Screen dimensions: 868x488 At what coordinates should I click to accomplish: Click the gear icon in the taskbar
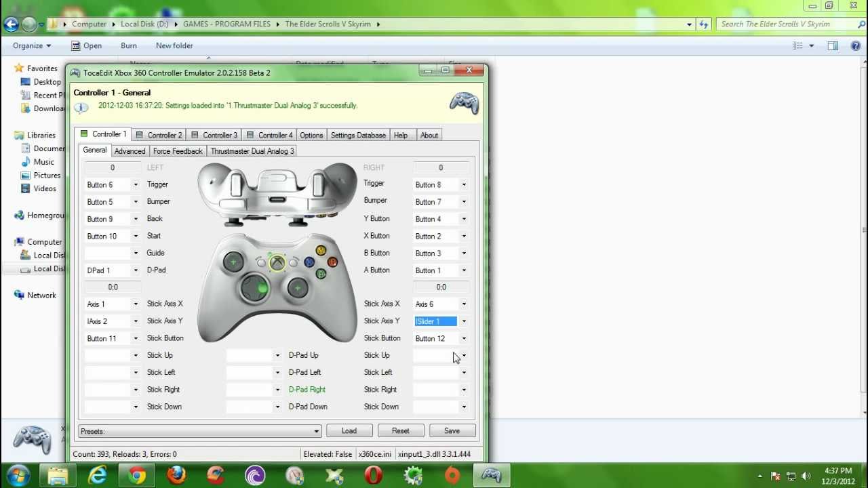tap(412, 476)
